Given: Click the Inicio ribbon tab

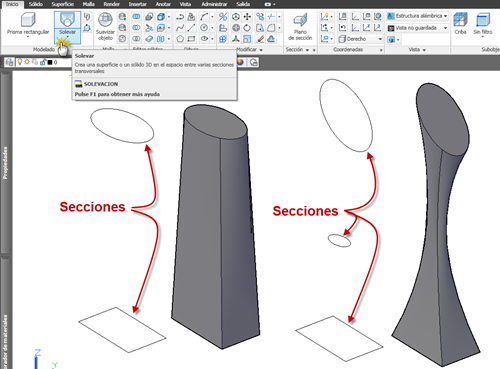Looking at the screenshot, I should [x=12, y=4].
